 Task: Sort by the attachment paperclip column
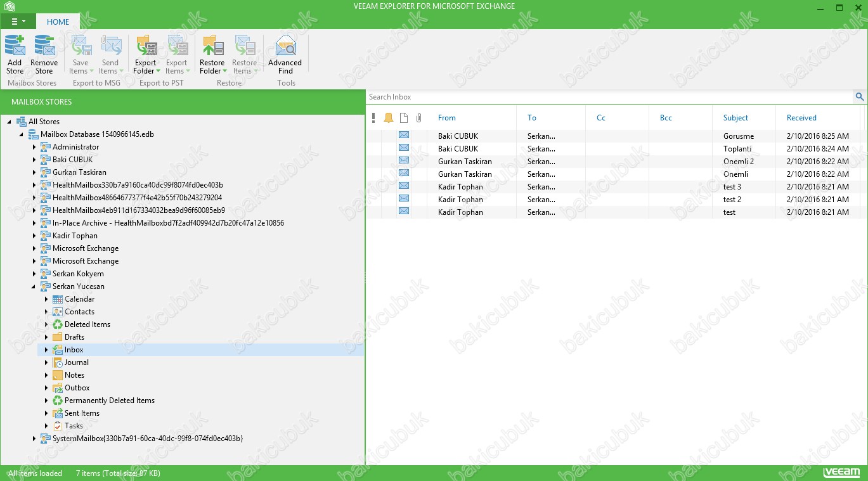[x=418, y=118]
